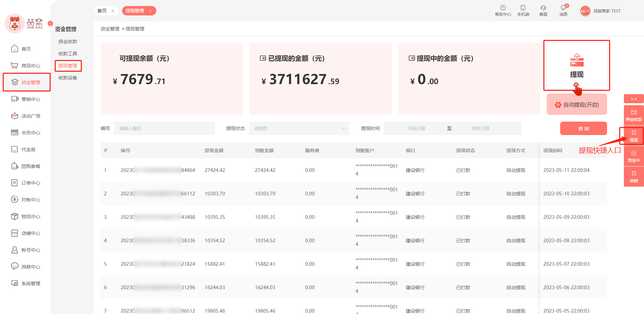Click 提现时间 column header
Viewport: 644px width, 314px height.
pos(553,150)
